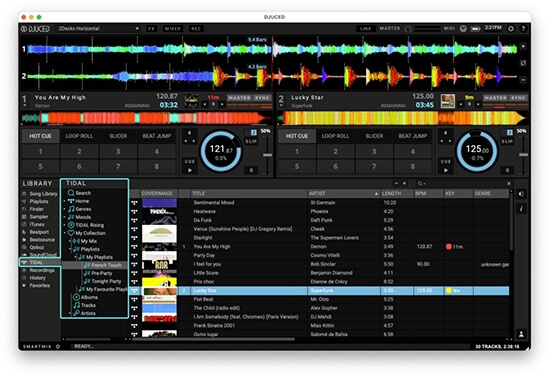Viewport: 550px width, 377px height.
Task: Collapse the Playlists node in TIDAL tree
Action: pos(70,249)
